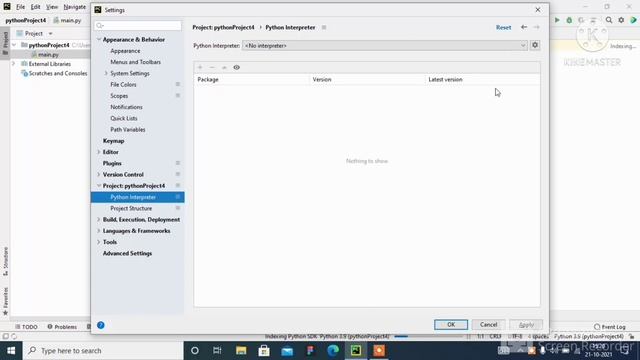Open Microsoft Store in taskbar

tap(264, 351)
